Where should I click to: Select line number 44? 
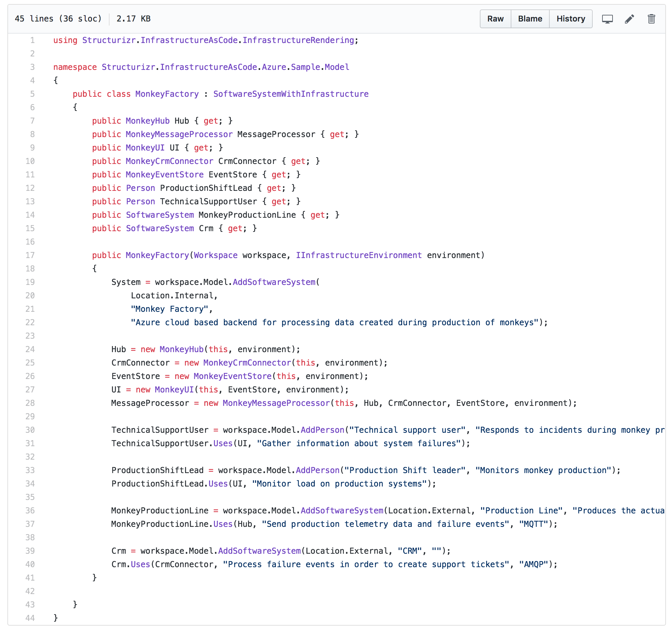tap(30, 618)
